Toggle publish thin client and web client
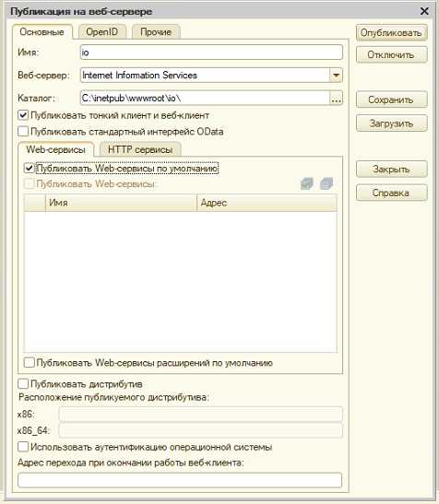The image size is (439, 504). coord(23,115)
